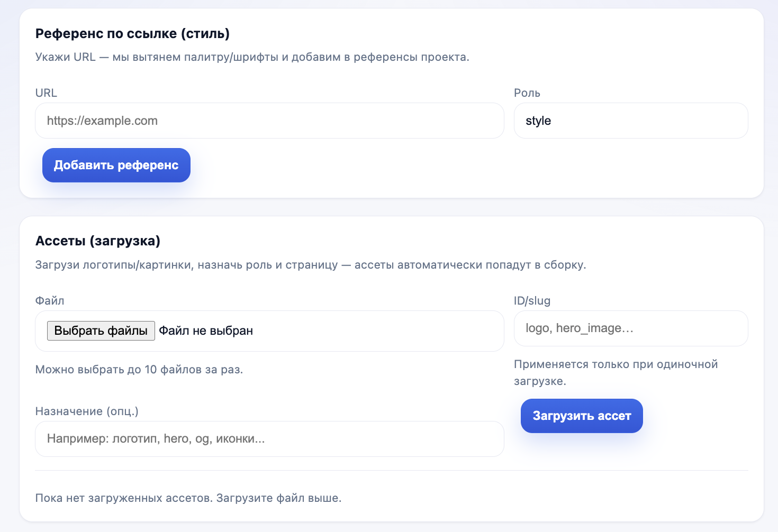
Task: Click the 'Назначение (опц.)' label
Action: pos(87,411)
